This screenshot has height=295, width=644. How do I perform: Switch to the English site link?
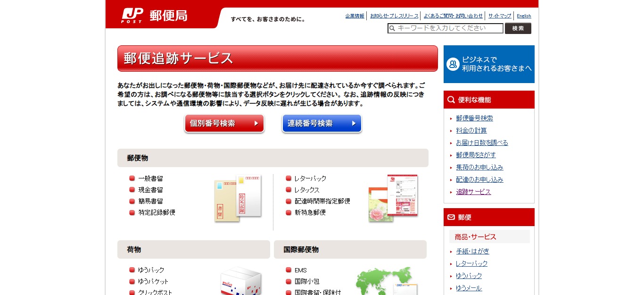(x=524, y=16)
